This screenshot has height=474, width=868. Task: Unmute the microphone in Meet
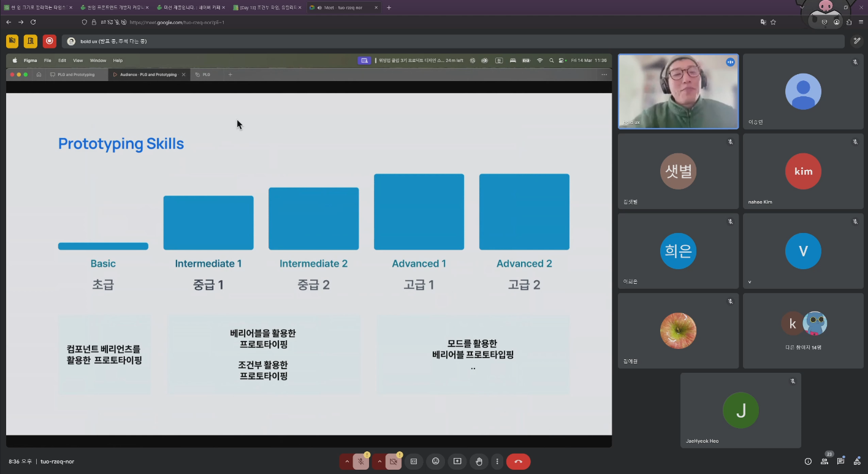[361, 461]
